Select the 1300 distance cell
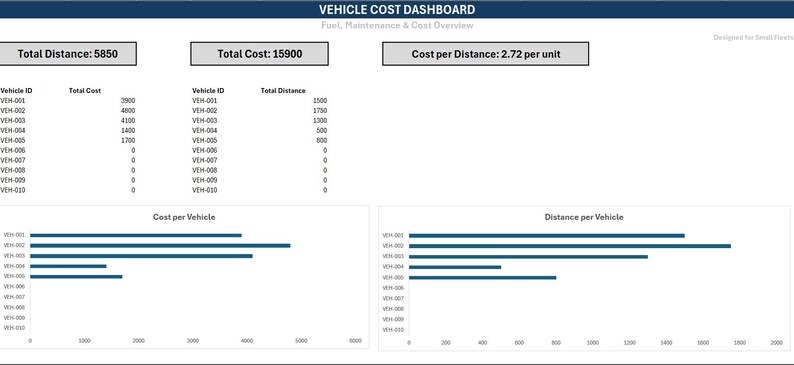 (320, 120)
